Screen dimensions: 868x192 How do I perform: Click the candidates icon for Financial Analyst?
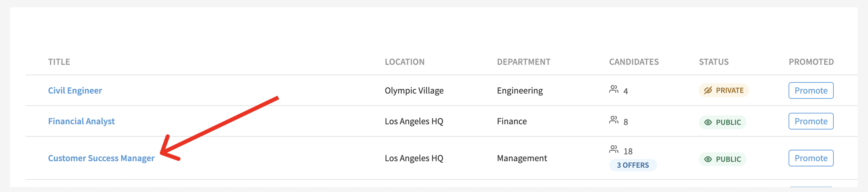614,120
